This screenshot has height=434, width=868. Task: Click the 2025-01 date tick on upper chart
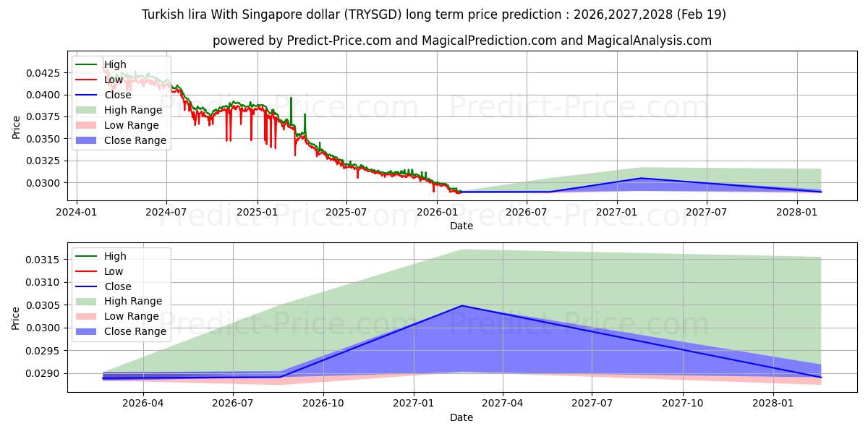257,212
